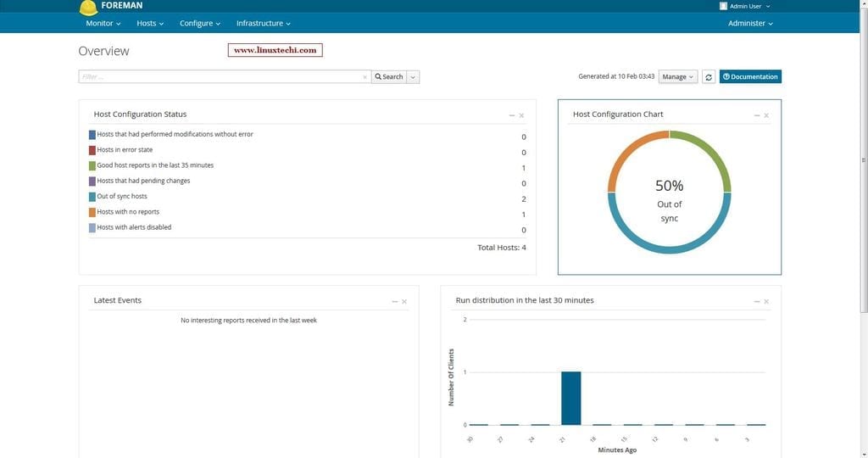This screenshot has width=868, height=458.
Task: Click the count 2 for out of sync hosts
Action: pyautogui.click(x=524, y=198)
